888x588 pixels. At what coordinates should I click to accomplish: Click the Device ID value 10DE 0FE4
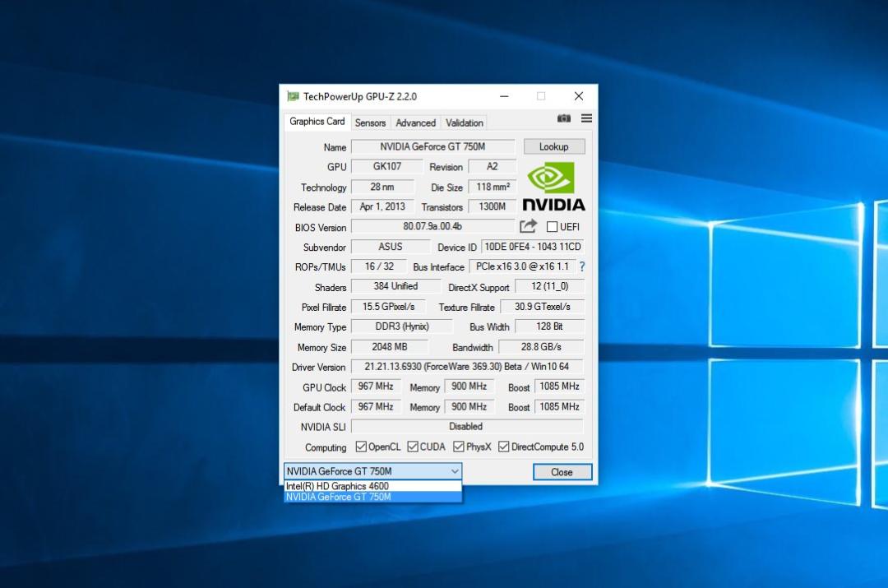pyautogui.click(x=532, y=247)
